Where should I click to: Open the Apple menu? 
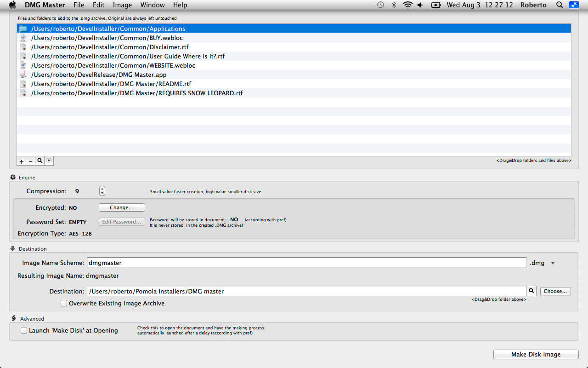[12, 5]
